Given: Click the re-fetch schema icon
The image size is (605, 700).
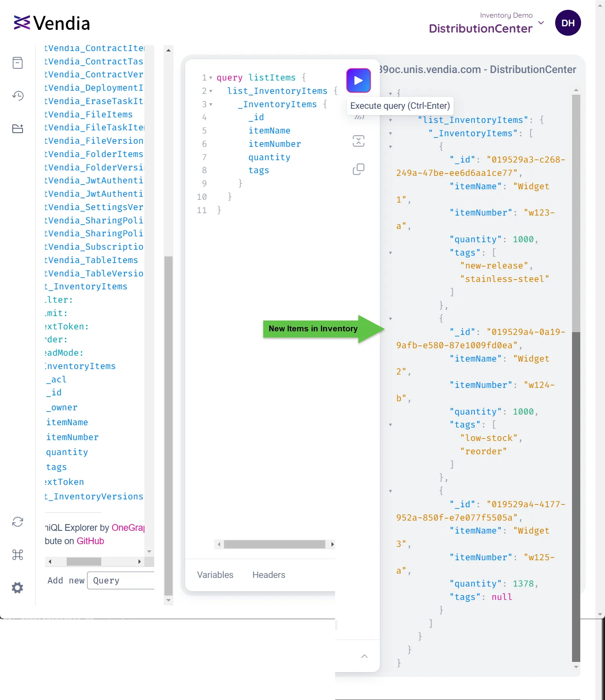Looking at the screenshot, I should [x=18, y=522].
